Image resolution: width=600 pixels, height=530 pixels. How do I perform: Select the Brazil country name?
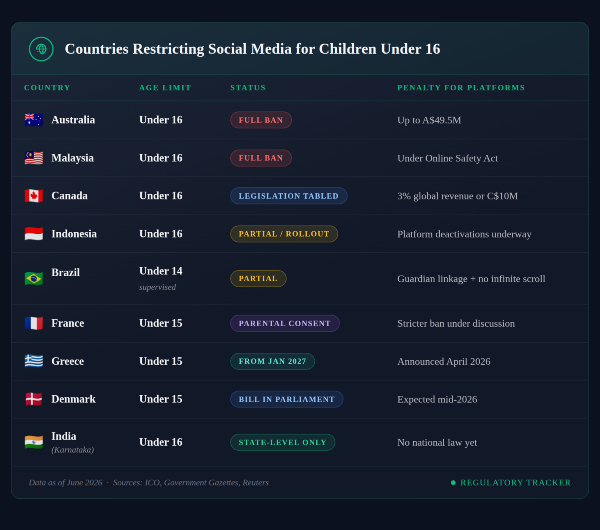tap(66, 272)
